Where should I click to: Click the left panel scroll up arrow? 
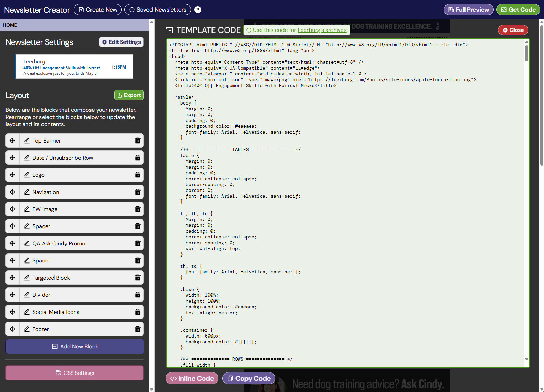pyautogui.click(x=152, y=22)
